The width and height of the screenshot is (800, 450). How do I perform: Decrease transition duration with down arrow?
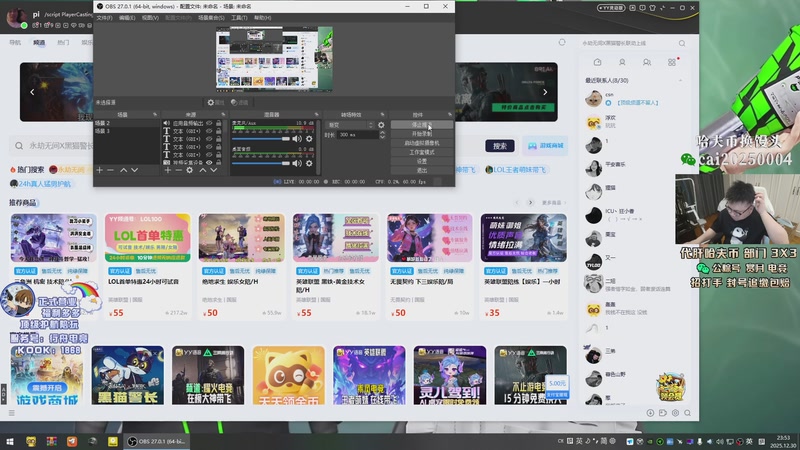(x=382, y=137)
